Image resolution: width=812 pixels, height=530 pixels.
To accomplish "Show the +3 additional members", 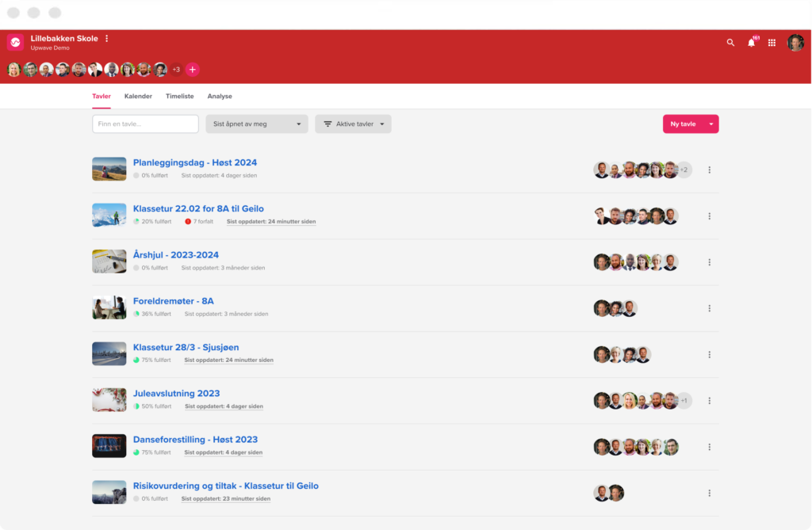I will click(x=176, y=70).
